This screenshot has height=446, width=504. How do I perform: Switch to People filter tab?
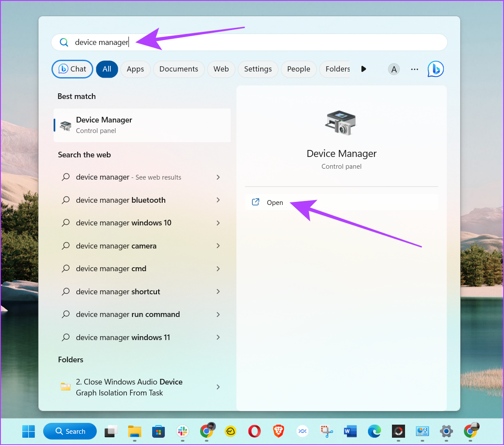coord(299,69)
